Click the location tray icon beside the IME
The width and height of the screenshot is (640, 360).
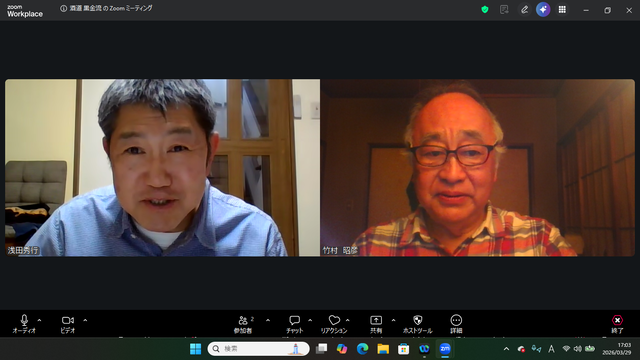pos(536,349)
